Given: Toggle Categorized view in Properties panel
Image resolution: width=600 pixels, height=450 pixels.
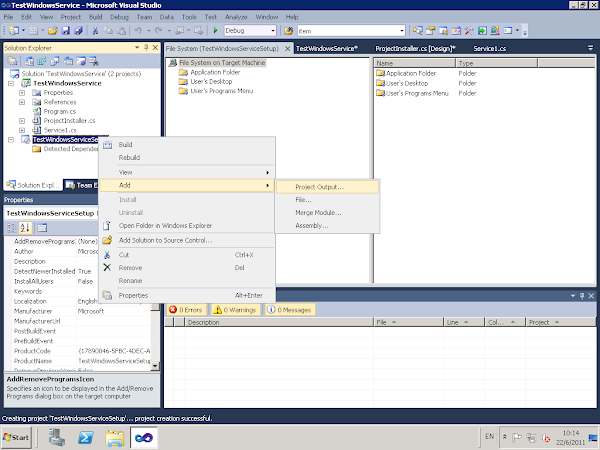Looking at the screenshot, I should 12,228.
